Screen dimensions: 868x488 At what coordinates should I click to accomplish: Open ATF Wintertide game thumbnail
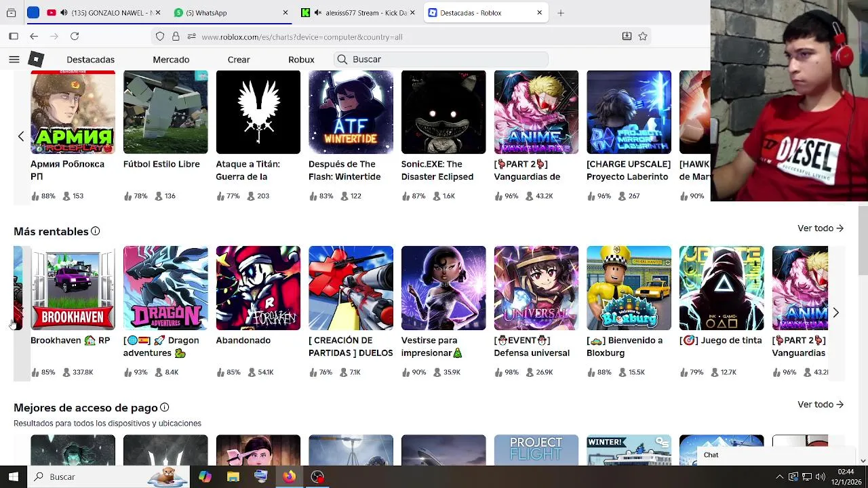pyautogui.click(x=351, y=112)
